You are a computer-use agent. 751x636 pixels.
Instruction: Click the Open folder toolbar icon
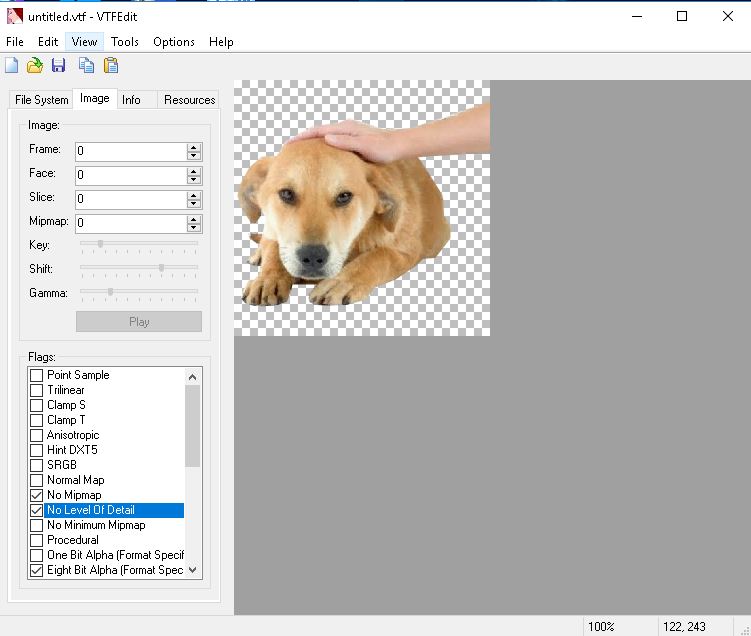coord(34,65)
